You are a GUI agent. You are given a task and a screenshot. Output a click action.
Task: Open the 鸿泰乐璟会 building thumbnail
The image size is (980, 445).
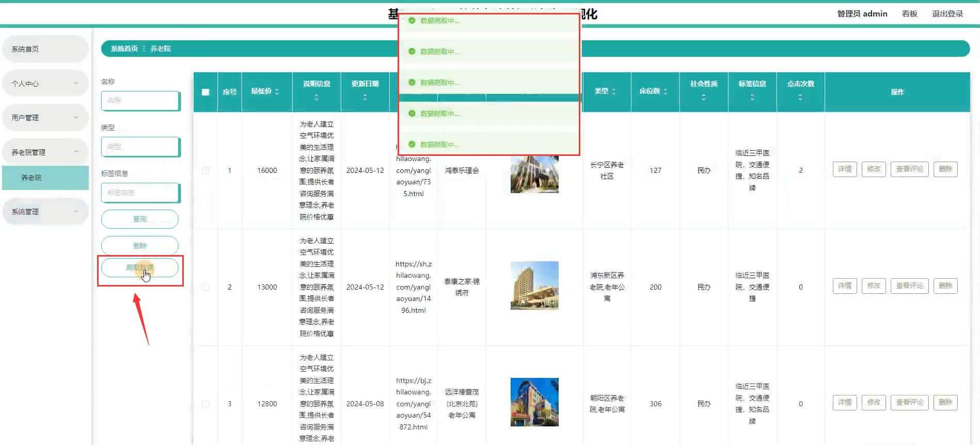click(x=534, y=174)
